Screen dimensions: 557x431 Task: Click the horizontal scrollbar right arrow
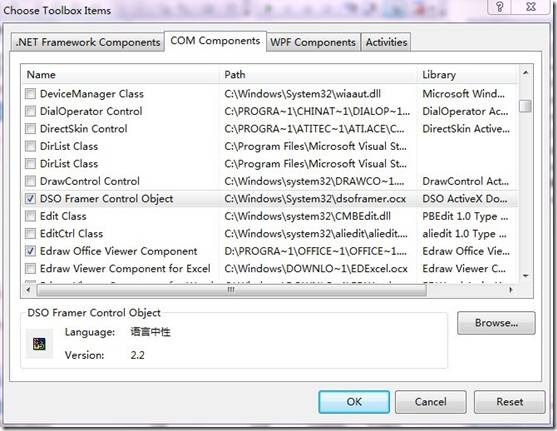[x=511, y=290]
